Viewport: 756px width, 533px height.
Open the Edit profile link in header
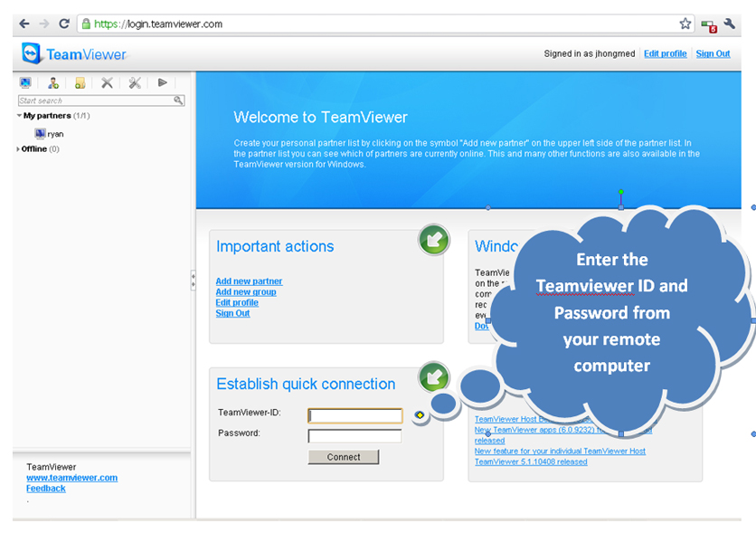click(x=665, y=53)
